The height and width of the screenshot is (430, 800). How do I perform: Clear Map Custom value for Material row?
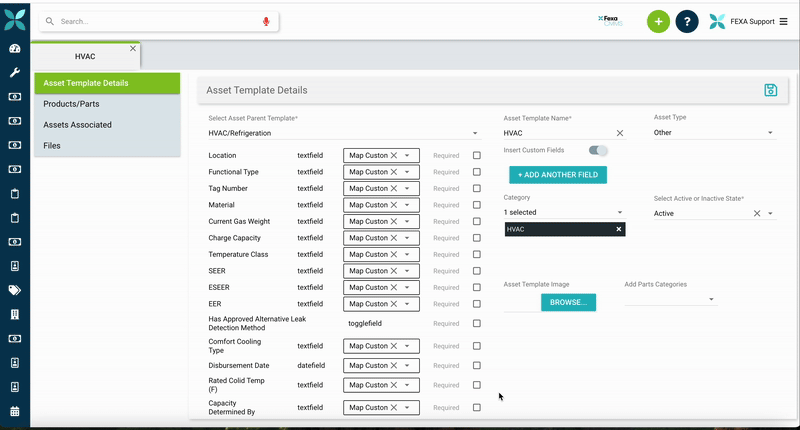pos(394,205)
